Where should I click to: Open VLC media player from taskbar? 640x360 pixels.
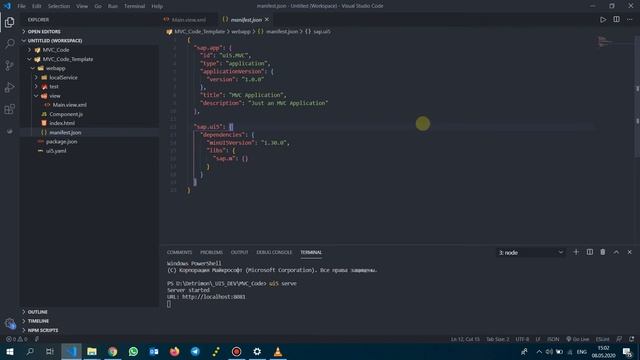pos(278,351)
